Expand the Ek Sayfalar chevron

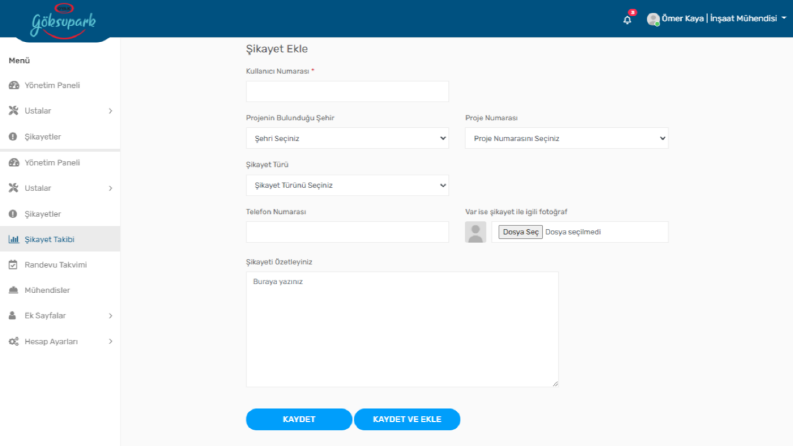[110, 316]
